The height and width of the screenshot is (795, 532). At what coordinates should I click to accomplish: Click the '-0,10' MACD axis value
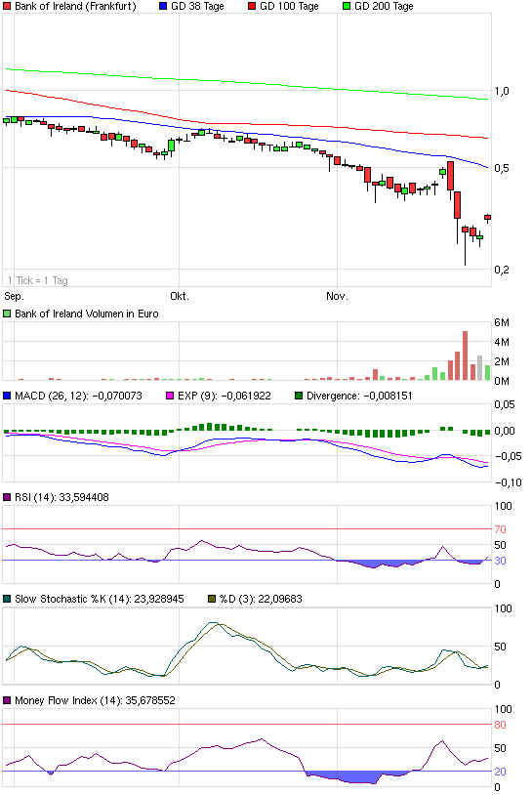[508, 482]
